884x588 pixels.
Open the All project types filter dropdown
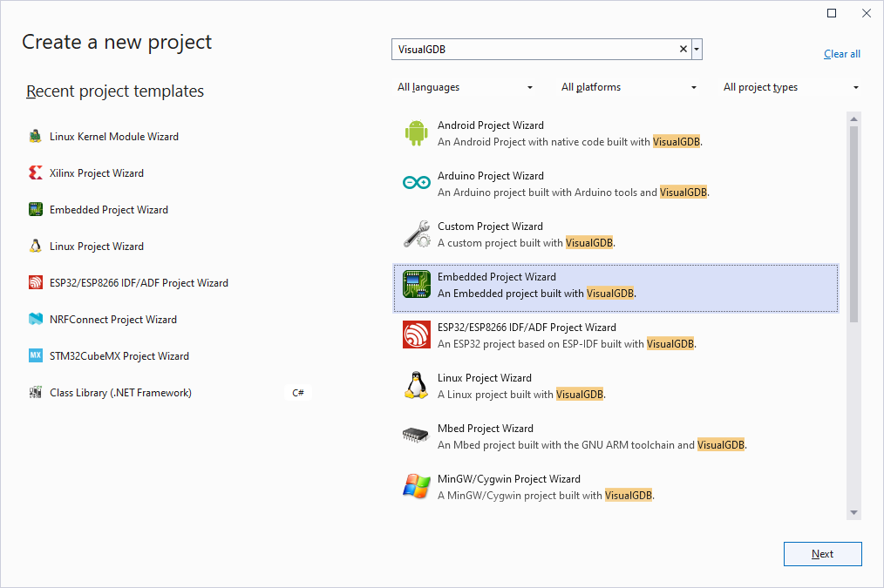click(x=791, y=87)
